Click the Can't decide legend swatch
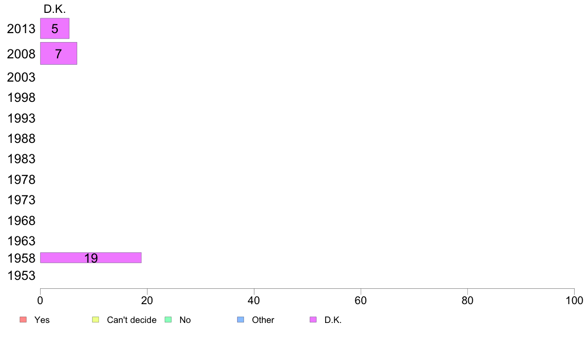 (96, 319)
